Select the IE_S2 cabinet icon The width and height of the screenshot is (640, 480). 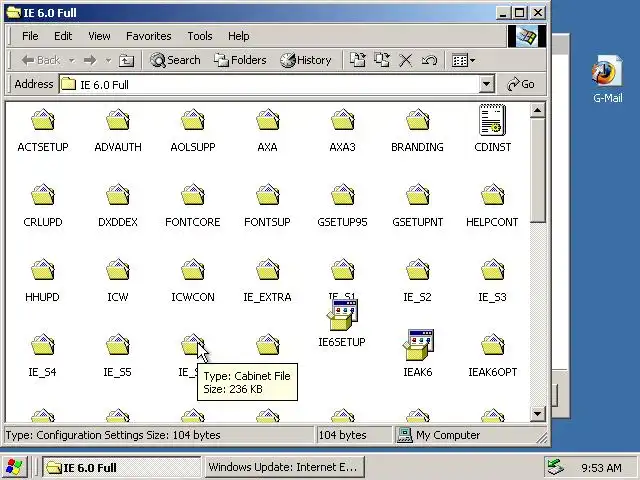tap(418, 270)
